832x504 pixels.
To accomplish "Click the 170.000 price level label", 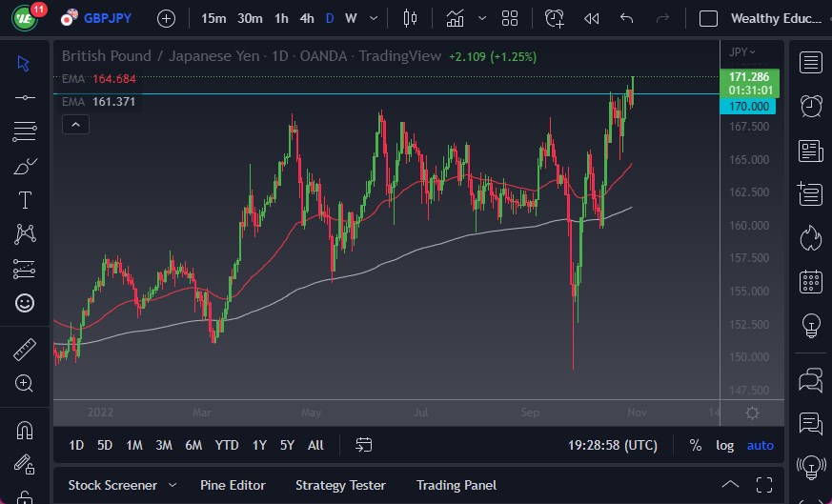I will coord(748,107).
